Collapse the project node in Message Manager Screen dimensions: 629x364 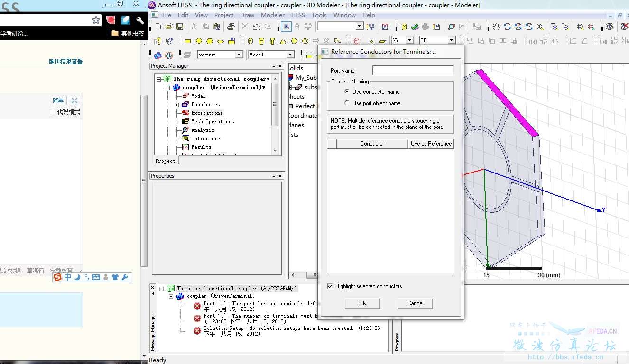coord(162,288)
